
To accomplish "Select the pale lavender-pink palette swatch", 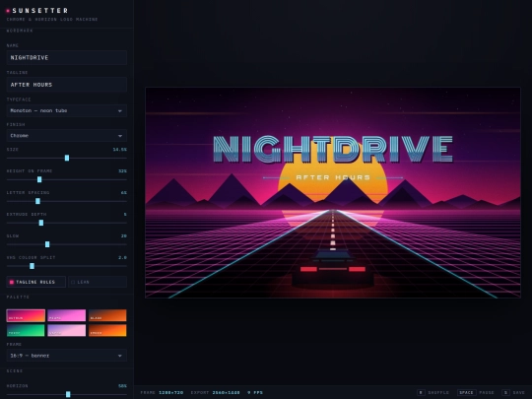I will pyautogui.click(x=67, y=330).
